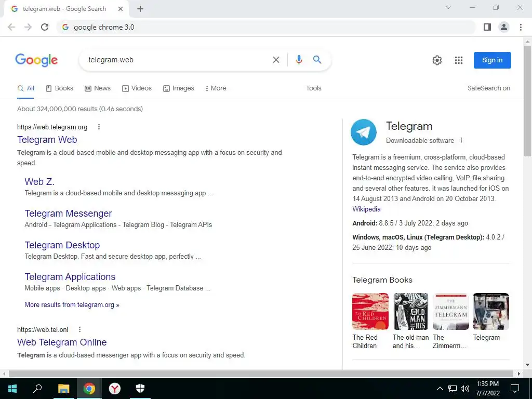Click More results from telegram.org

point(72,304)
